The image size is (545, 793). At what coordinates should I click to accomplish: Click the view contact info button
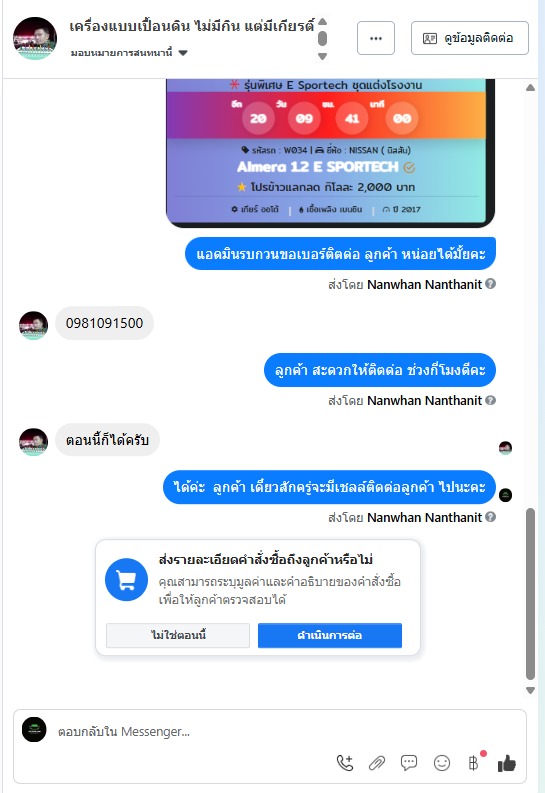pos(470,38)
